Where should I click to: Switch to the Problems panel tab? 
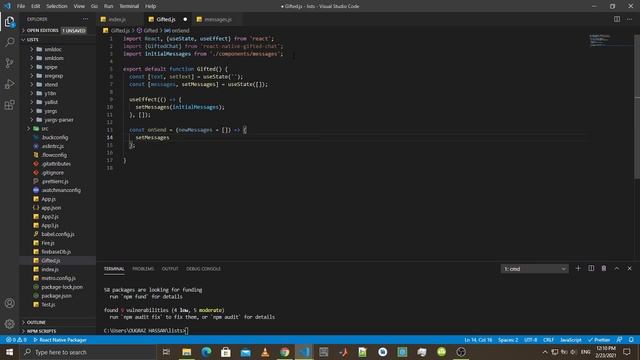(143, 269)
